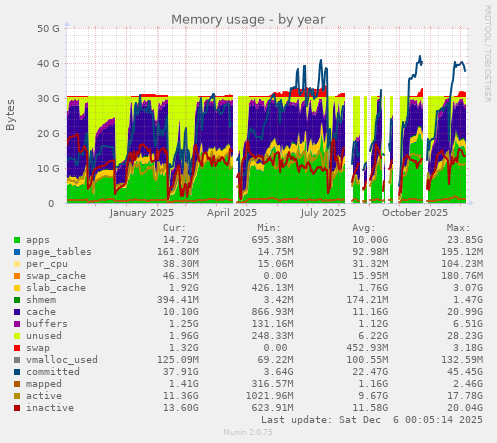Click the 'July 2025' x-axis label
The image size is (497, 443).
(x=323, y=213)
